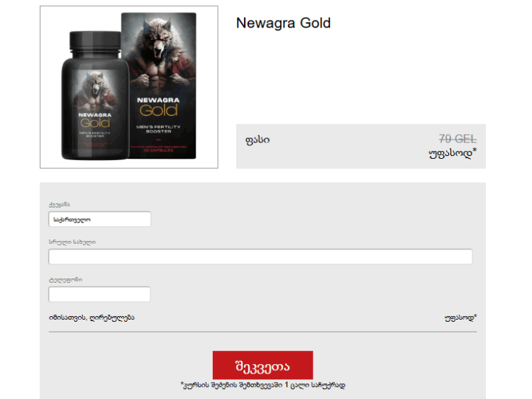
Task: Click the Newagra Gold product title
Action: (x=283, y=23)
